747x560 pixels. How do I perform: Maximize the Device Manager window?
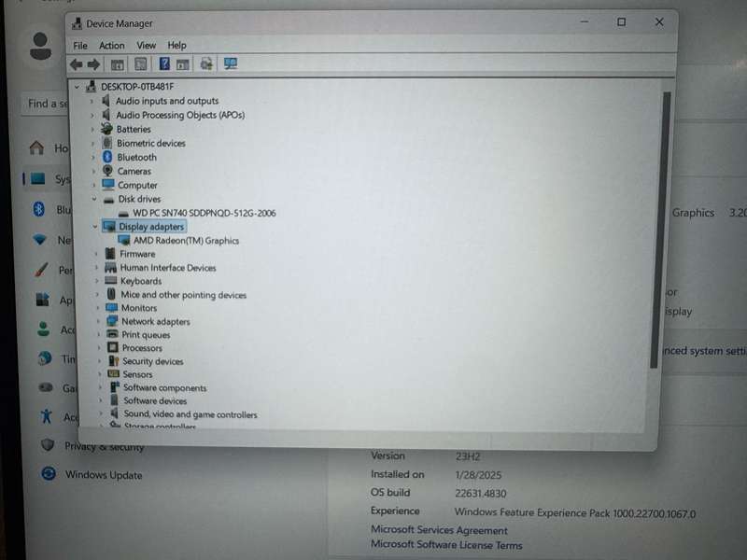[x=621, y=21]
